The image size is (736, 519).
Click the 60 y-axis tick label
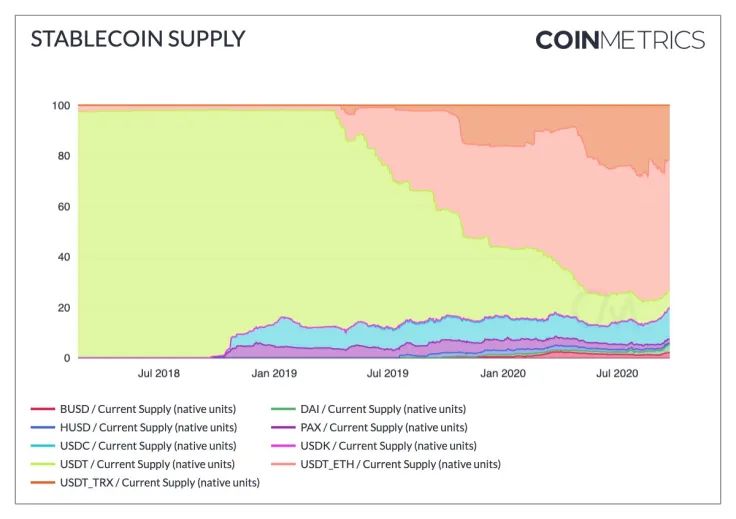64,207
